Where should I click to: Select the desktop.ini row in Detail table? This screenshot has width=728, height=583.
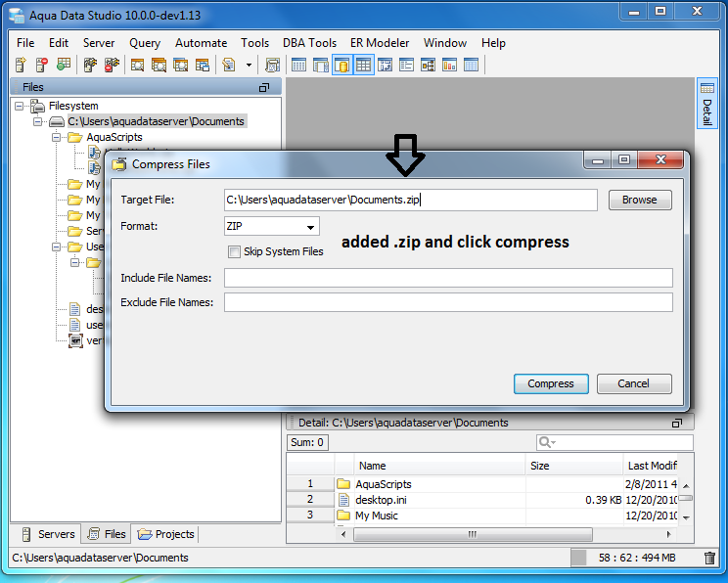[x=482, y=500]
